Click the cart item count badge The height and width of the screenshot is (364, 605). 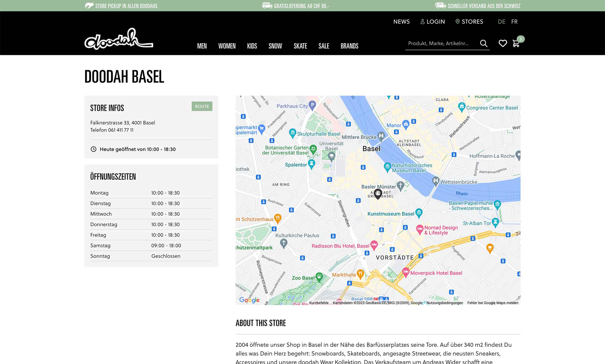(x=521, y=39)
